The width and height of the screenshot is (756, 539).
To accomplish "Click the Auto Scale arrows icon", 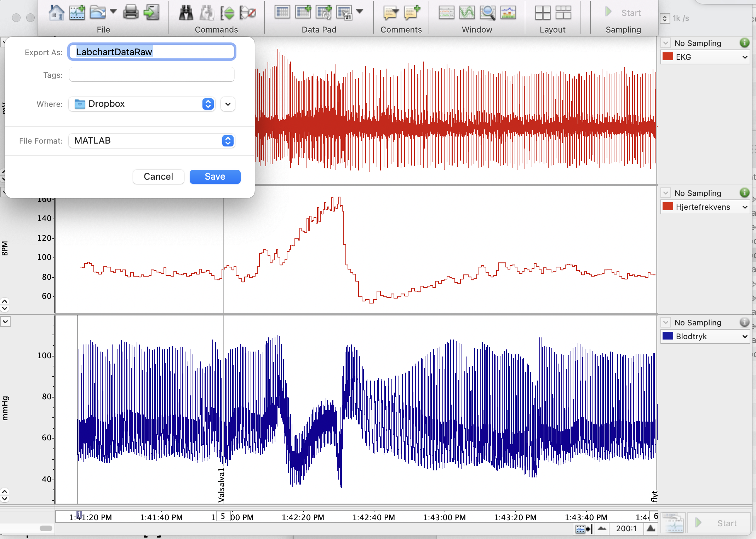I will pyautogui.click(x=227, y=13).
